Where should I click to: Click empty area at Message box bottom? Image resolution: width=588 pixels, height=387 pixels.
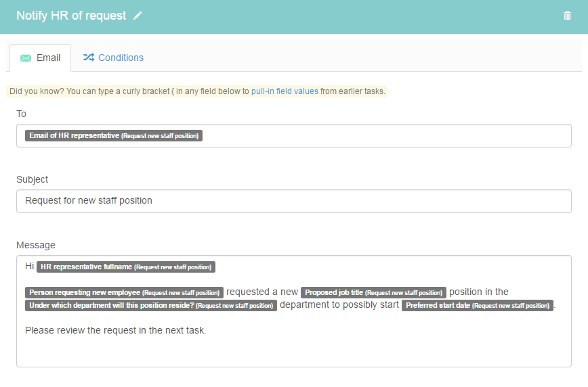point(293,352)
